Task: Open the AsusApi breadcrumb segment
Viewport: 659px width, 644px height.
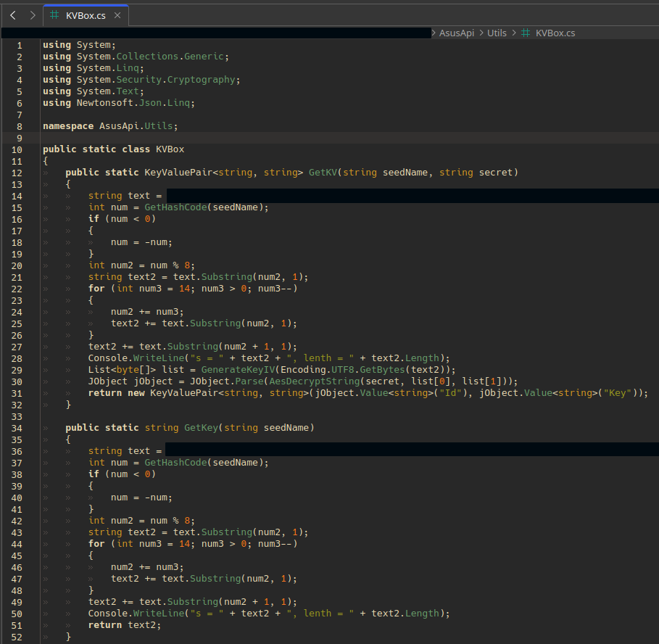Action: 457,33
